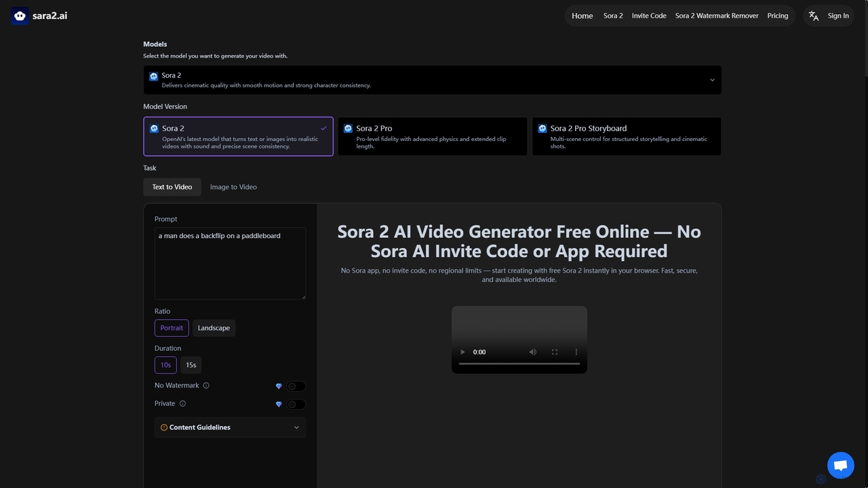Select Sora 2 Pro Storyboard version
868x488 pixels.
(x=627, y=136)
